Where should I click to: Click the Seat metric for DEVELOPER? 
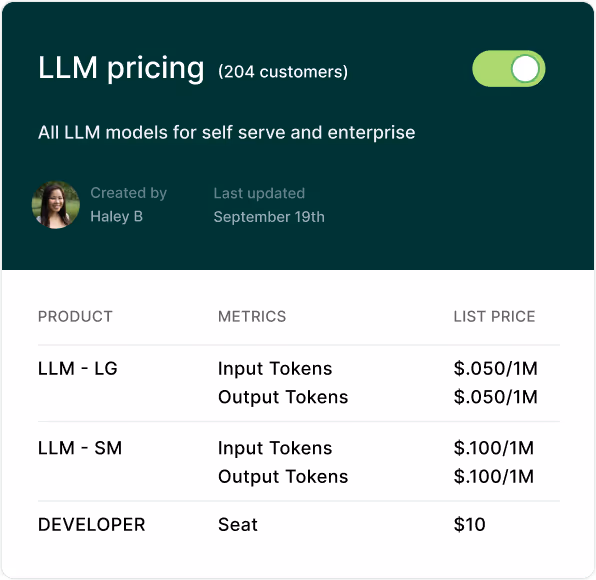238,525
